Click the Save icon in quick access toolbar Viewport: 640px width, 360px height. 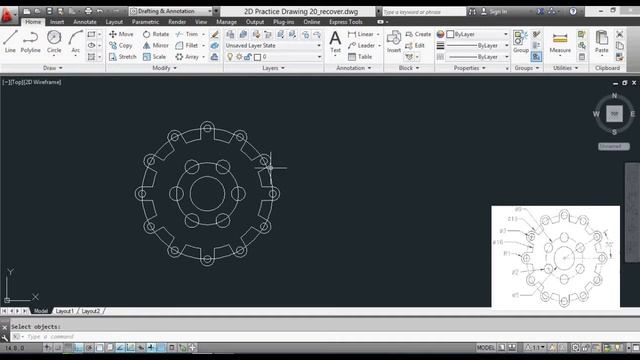pyautogui.click(x=49, y=11)
